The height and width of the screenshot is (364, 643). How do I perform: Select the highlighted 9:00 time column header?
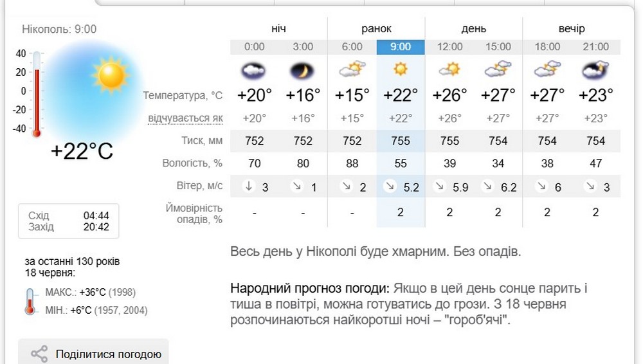click(401, 47)
